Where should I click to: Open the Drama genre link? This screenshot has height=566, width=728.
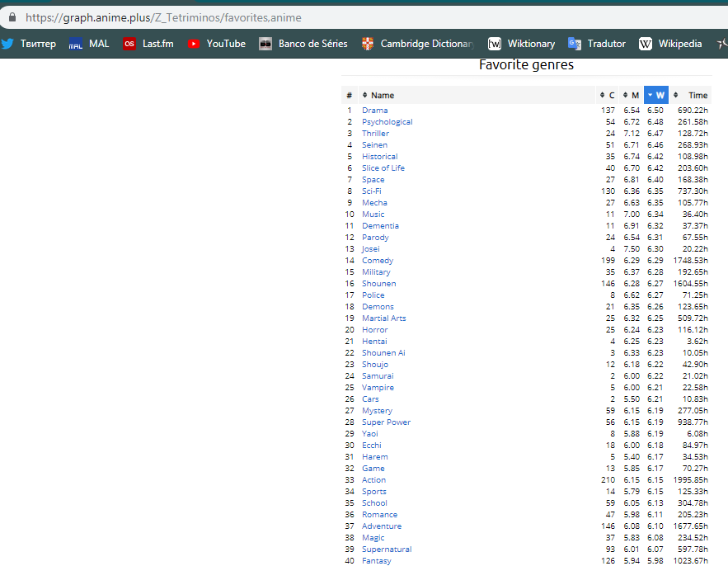pos(374,110)
